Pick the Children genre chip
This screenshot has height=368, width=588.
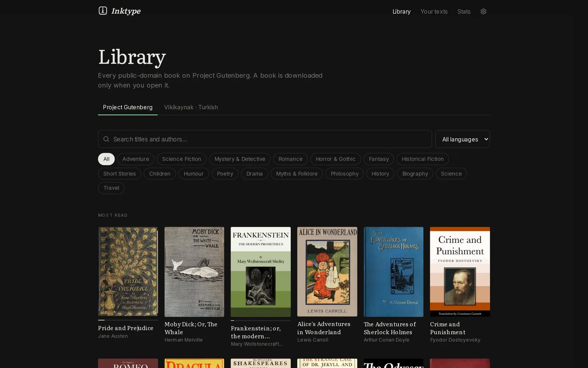[159, 174]
